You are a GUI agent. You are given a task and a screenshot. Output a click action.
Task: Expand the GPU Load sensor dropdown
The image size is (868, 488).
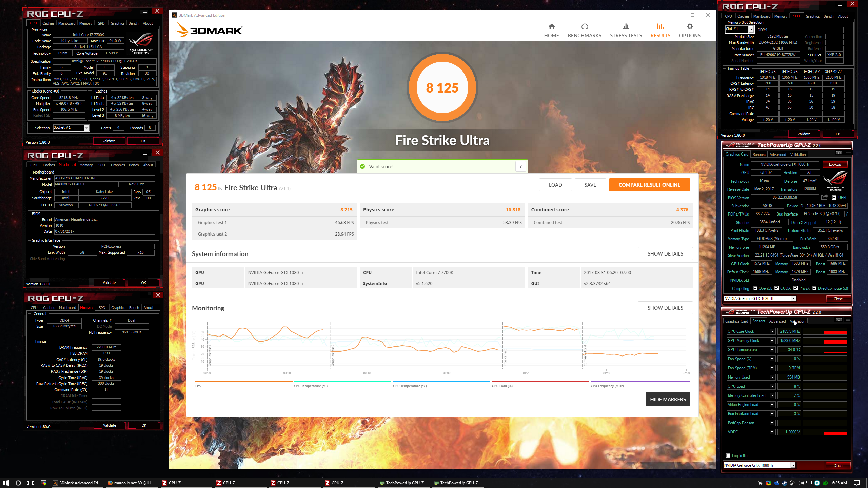tap(772, 386)
